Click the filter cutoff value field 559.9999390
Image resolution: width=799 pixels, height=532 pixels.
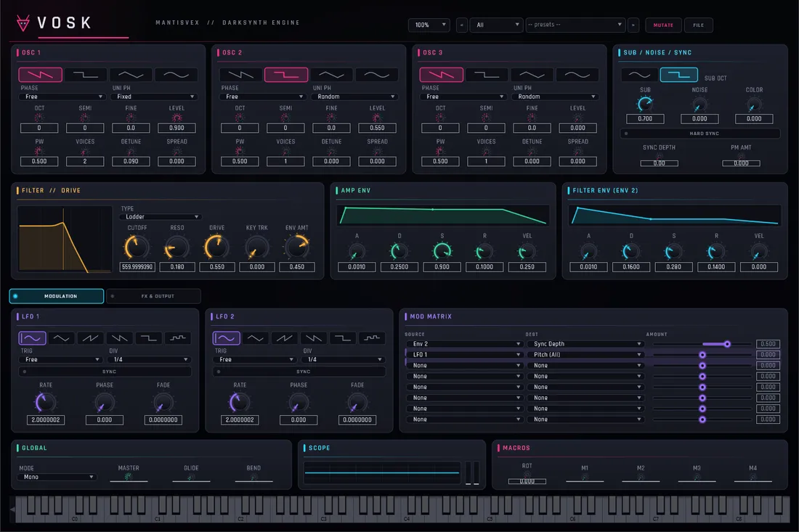[137, 267]
